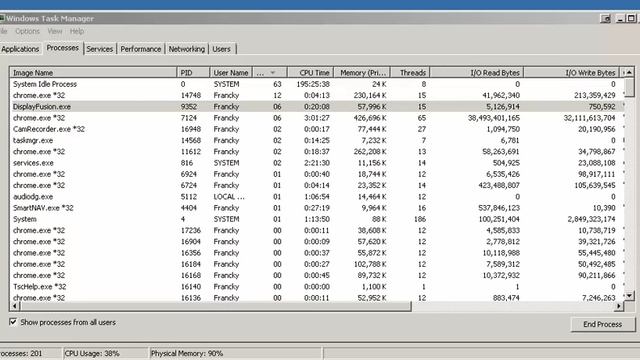Click the horizontal scrollbar thumb
The width and height of the screenshot is (640, 360).
click(x=216, y=306)
